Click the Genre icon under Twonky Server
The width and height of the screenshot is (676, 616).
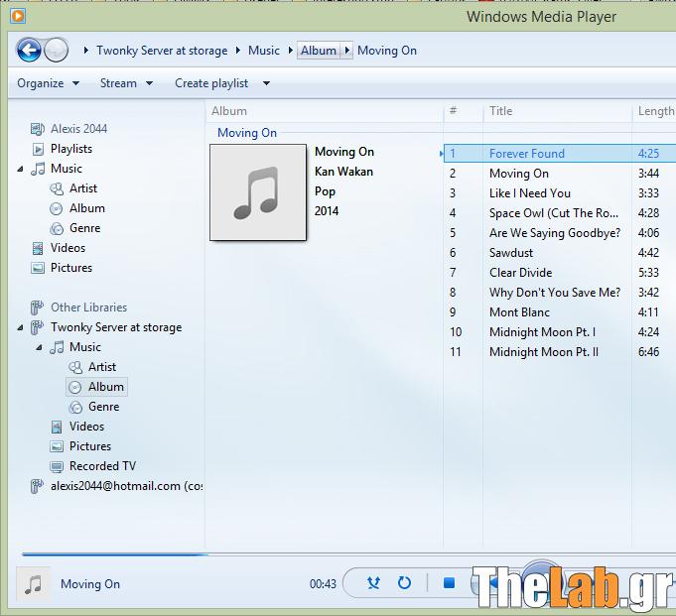click(x=75, y=407)
